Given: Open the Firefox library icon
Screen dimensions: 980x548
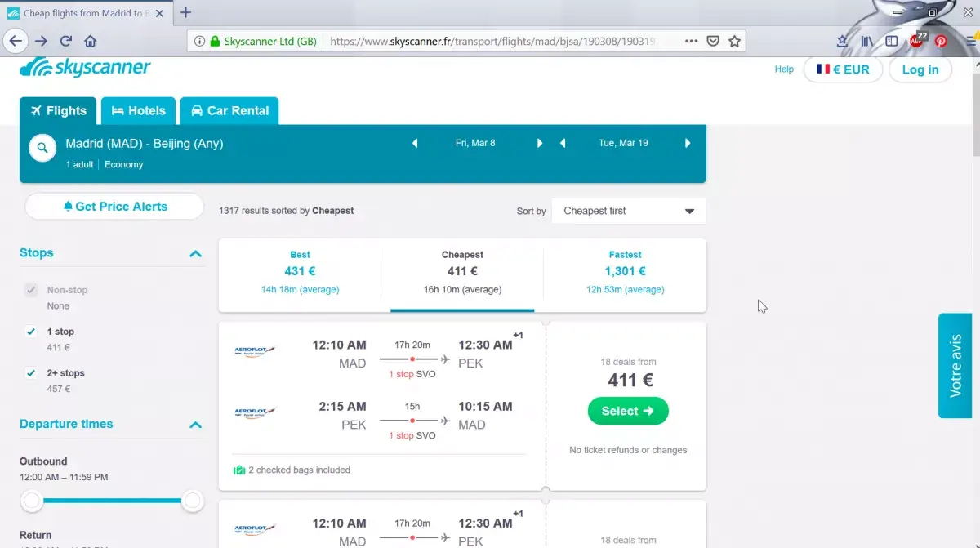Looking at the screenshot, I should click(866, 41).
